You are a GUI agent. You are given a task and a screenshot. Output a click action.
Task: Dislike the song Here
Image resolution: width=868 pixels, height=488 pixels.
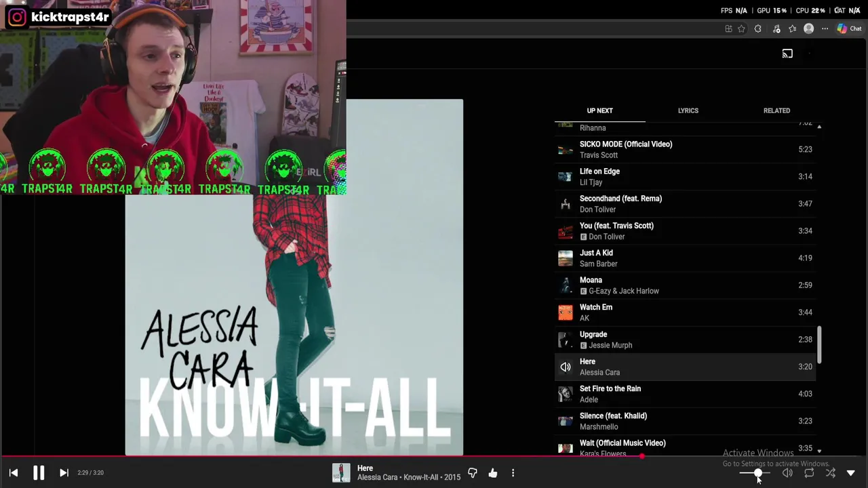(x=473, y=473)
